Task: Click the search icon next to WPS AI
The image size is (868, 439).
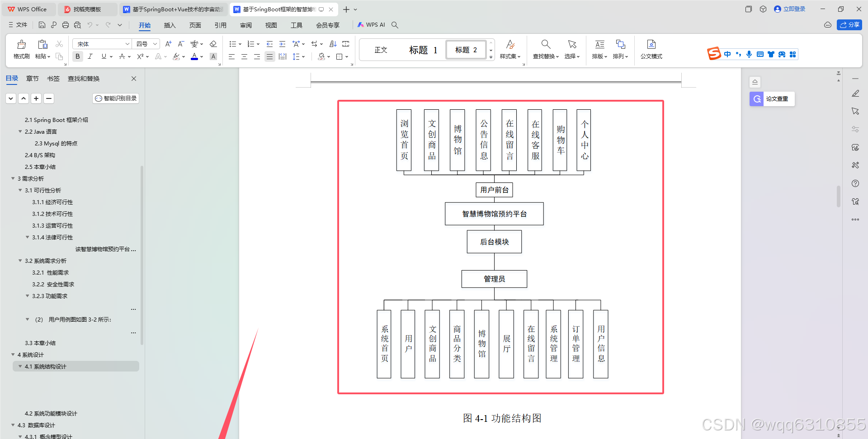Action: 395,25
